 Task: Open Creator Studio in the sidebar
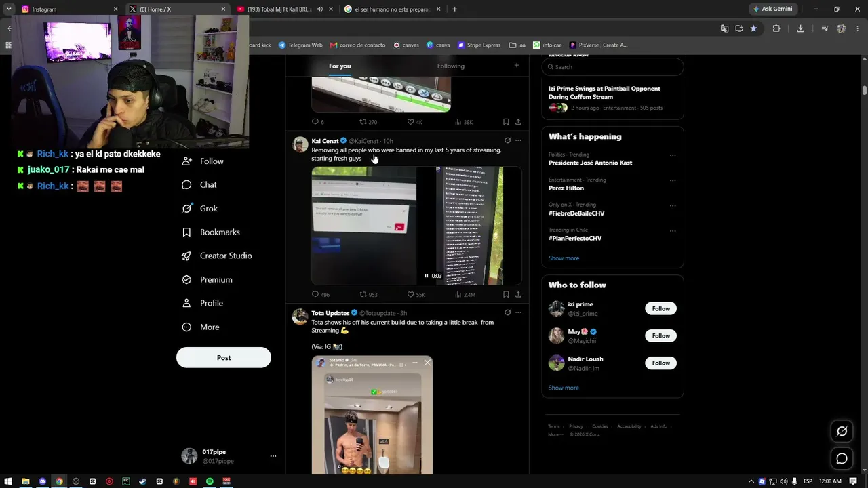[217, 256]
